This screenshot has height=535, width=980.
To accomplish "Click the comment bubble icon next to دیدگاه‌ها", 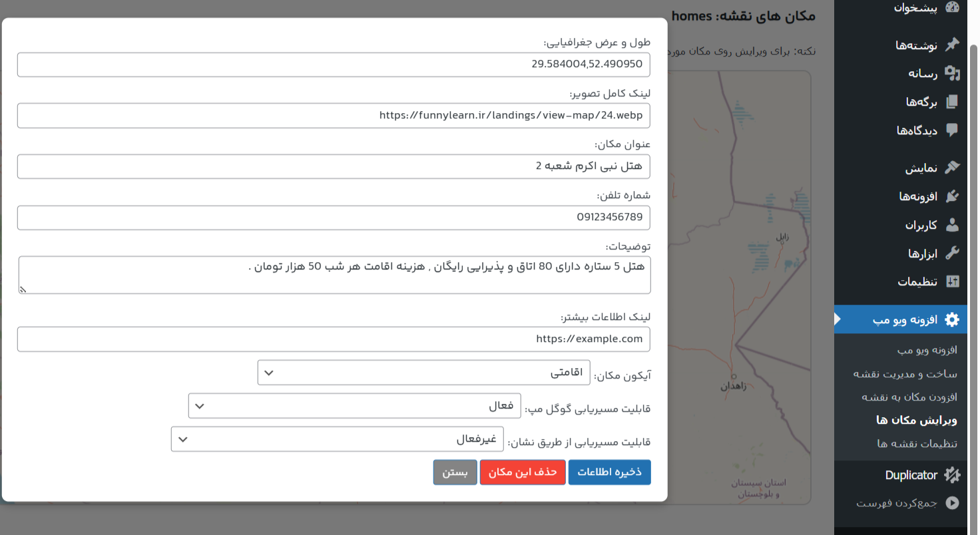I will 952,130.
